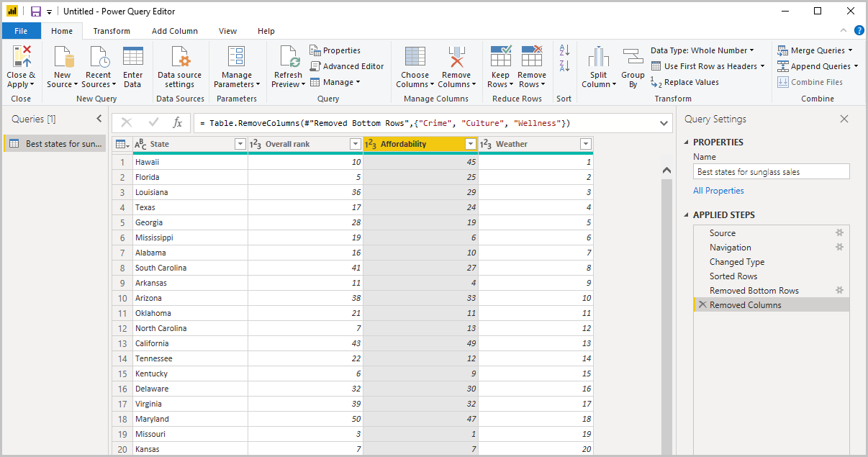Select row 13 header for California
This screenshot has width=868, height=457.
[x=122, y=343]
